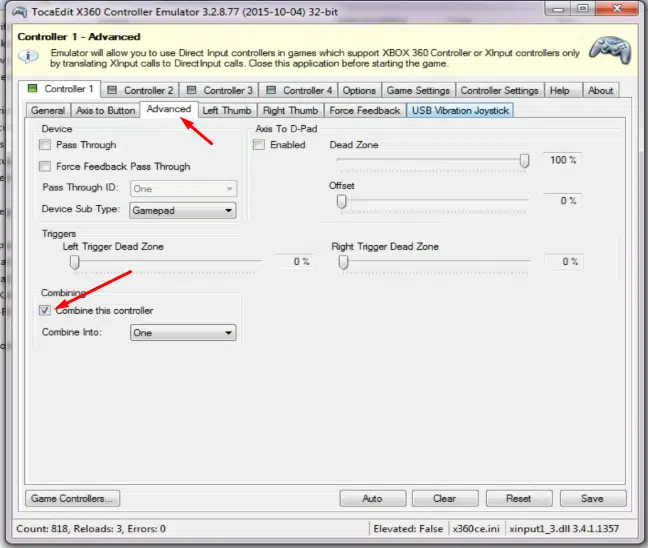Save the controller settings
Viewport: 648px width, 548px height.
pos(592,498)
